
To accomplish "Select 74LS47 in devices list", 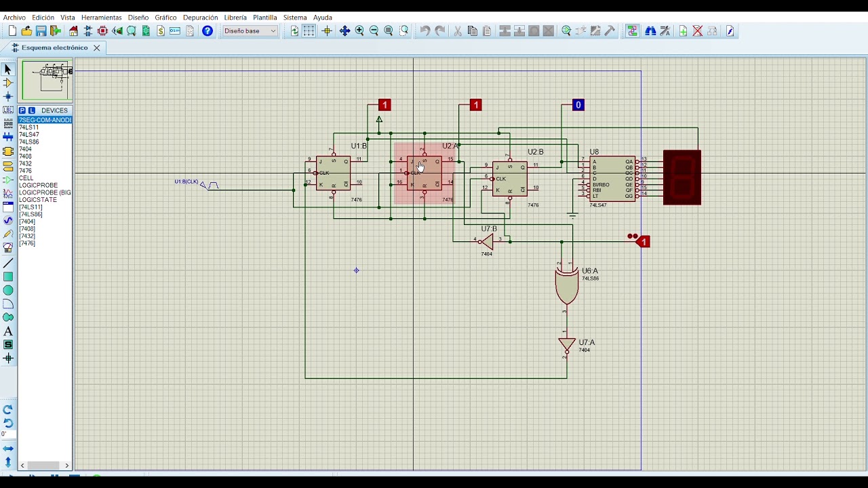I will [x=28, y=134].
